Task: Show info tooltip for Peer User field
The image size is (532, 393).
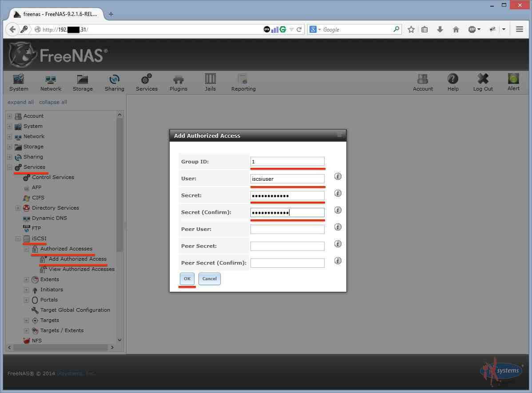Action: tap(337, 227)
